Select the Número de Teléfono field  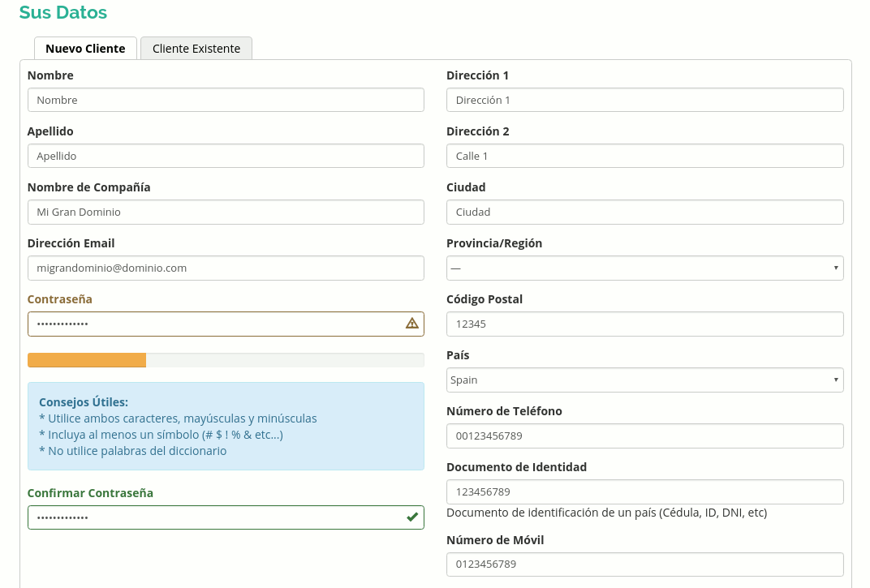(644, 436)
